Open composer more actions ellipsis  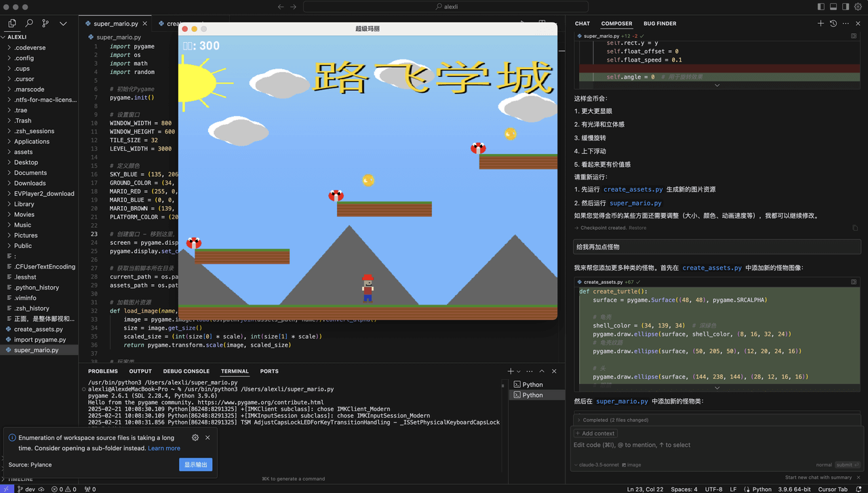click(846, 24)
